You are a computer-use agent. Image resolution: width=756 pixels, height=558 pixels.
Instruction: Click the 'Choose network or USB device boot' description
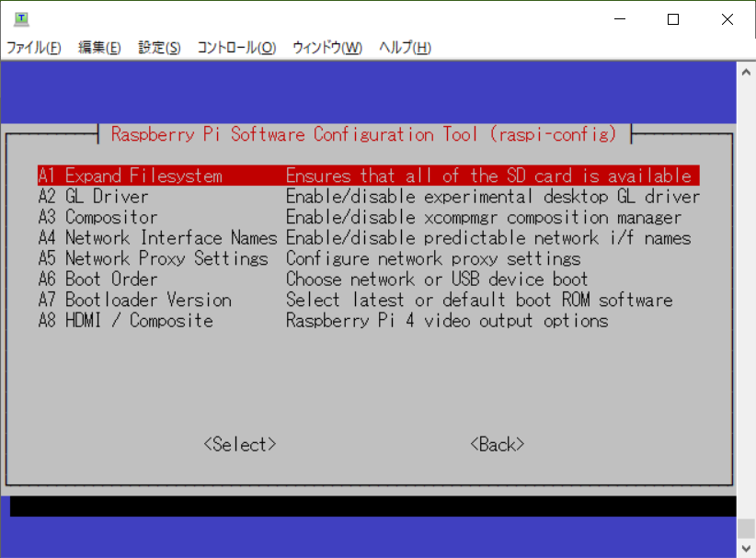pyautogui.click(x=437, y=279)
